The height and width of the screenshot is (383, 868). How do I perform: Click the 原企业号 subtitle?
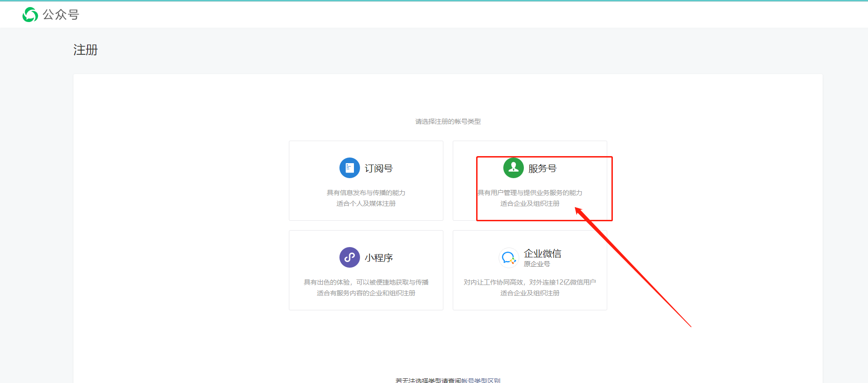pos(537,264)
